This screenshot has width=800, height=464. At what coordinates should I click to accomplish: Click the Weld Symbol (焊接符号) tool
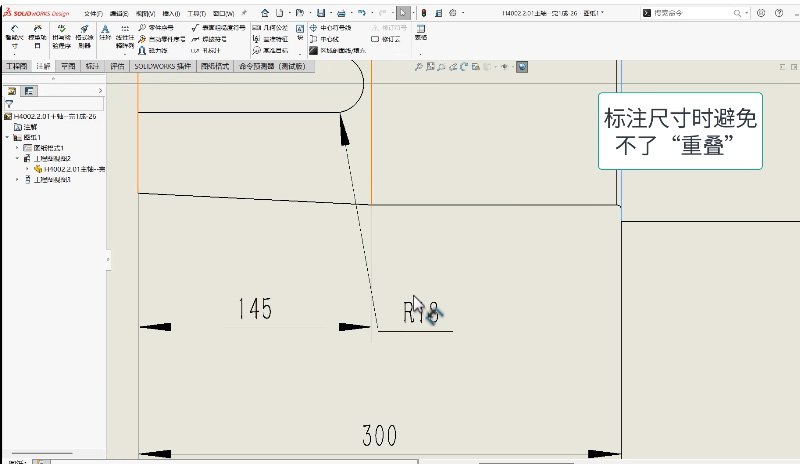tap(209, 39)
